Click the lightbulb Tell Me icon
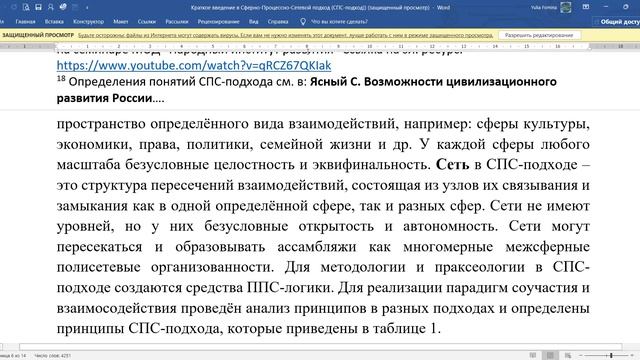This screenshot has height=360, width=640. click(303, 22)
